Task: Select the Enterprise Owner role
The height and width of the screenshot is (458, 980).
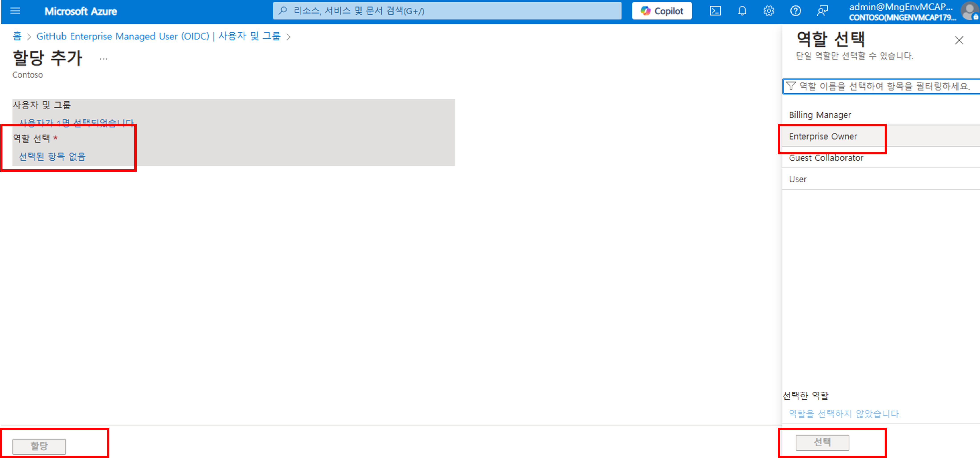Action: point(822,136)
